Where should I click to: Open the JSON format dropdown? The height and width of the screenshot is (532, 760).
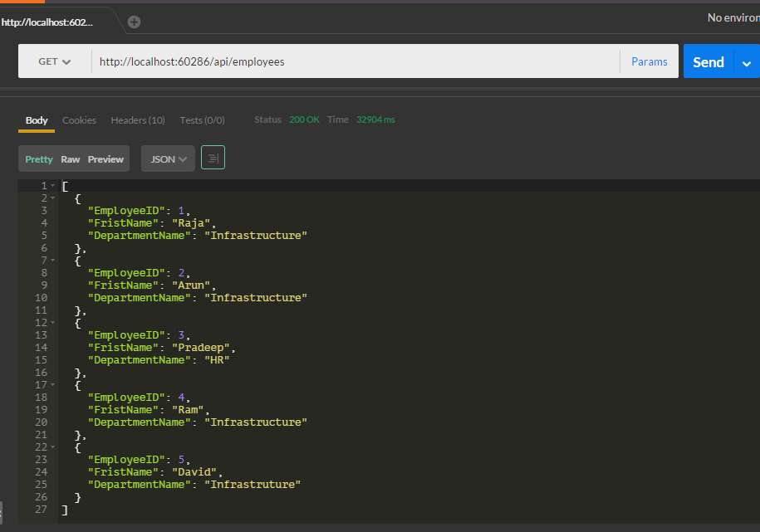pyautogui.click(x=168, y=159)
